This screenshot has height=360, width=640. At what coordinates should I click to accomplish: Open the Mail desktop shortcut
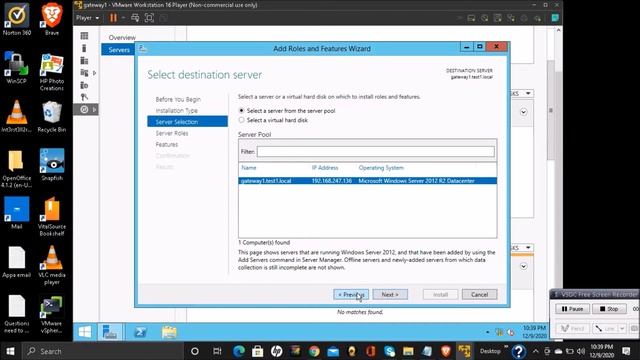(17, 213)
